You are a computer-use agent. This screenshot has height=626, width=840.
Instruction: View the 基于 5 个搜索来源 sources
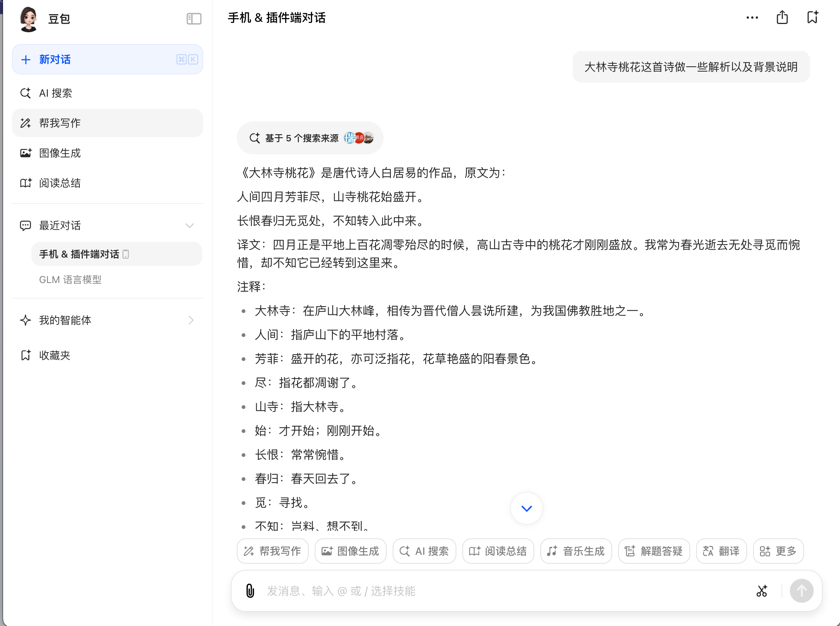(310, 138)
